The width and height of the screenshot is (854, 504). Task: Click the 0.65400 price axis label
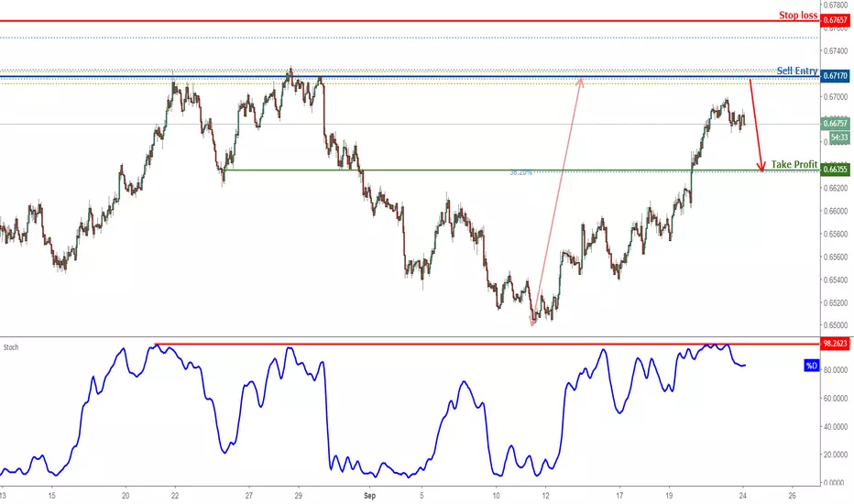pos(836,279)
